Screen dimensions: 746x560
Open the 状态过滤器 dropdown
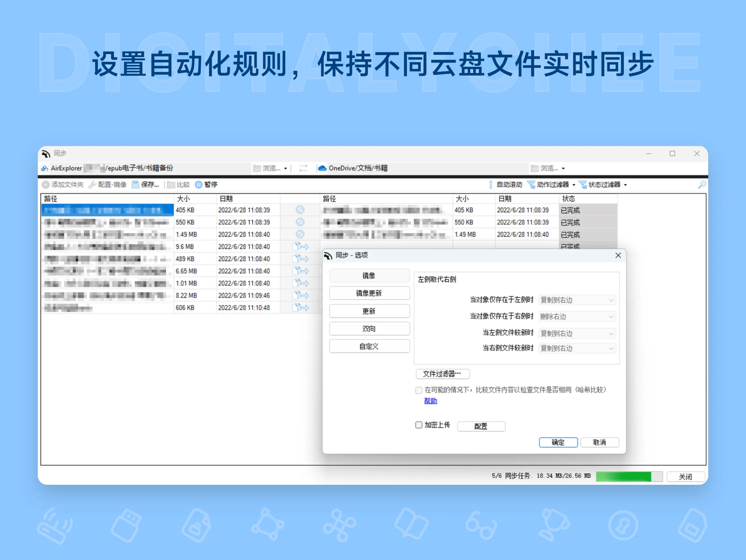pyautogui.click(x=605, y=184)
